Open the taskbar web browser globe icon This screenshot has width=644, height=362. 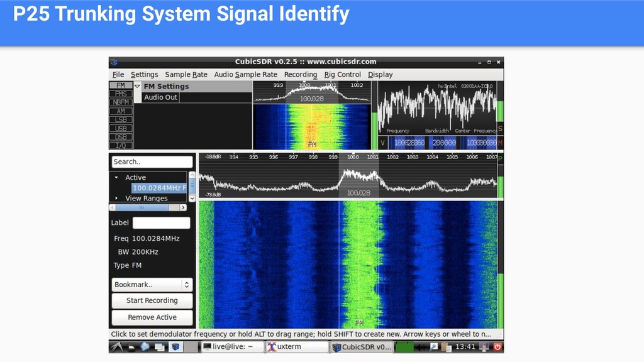coord(145,347)
